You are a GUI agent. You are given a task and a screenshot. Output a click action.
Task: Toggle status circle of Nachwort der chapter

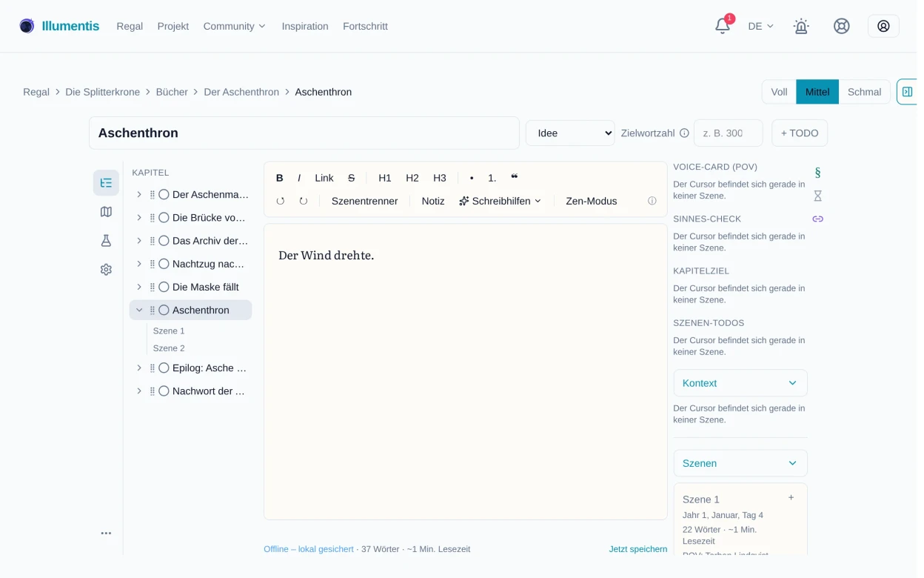tap(164, 391)
